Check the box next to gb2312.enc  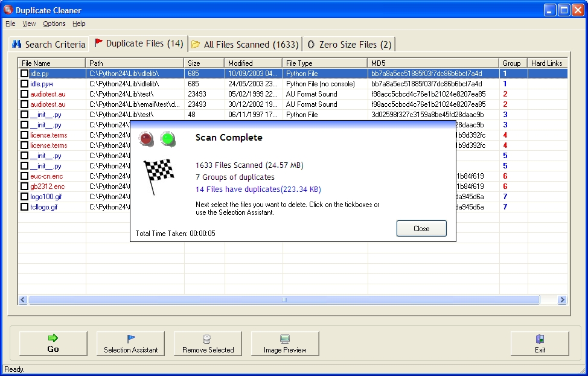click(x=24, y=186)
